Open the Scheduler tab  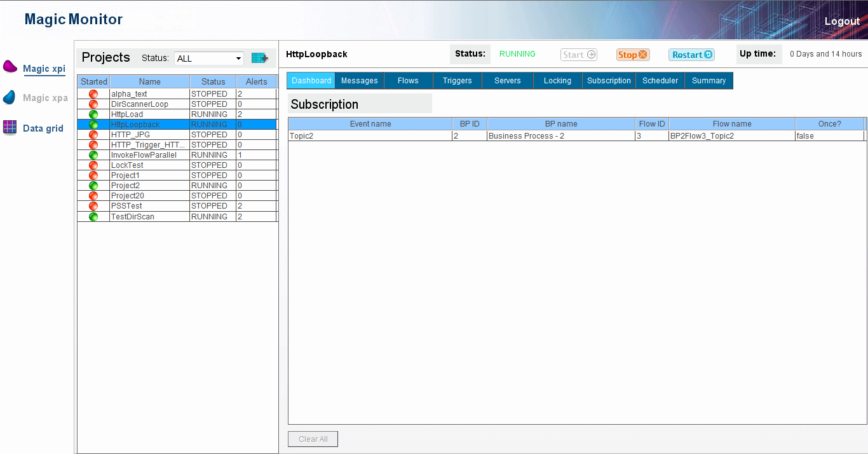660,81
